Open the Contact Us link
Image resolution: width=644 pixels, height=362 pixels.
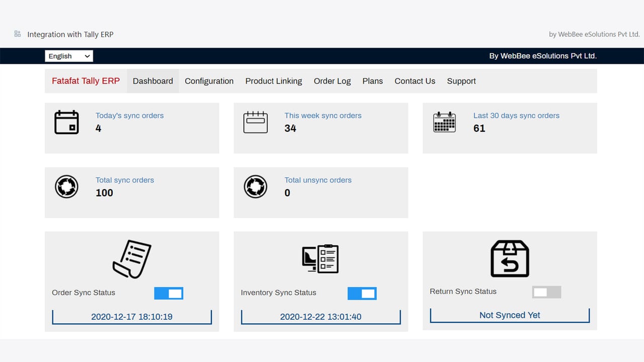click(415, 81)
